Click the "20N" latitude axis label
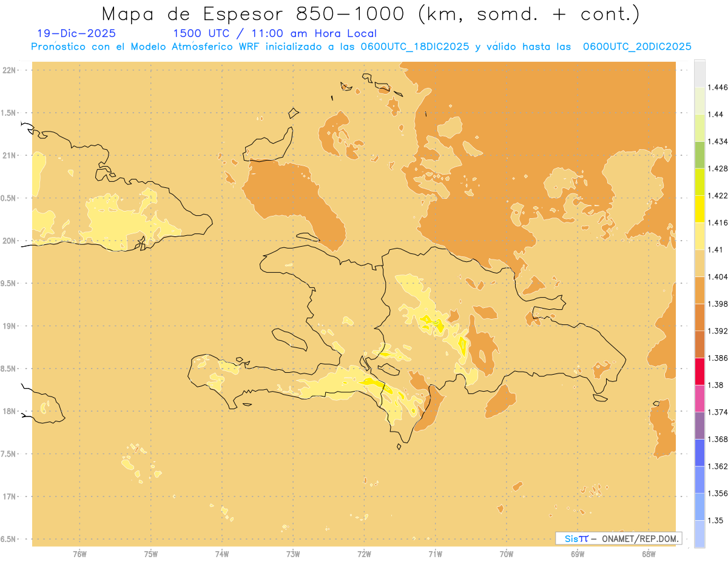 (10, 241)
